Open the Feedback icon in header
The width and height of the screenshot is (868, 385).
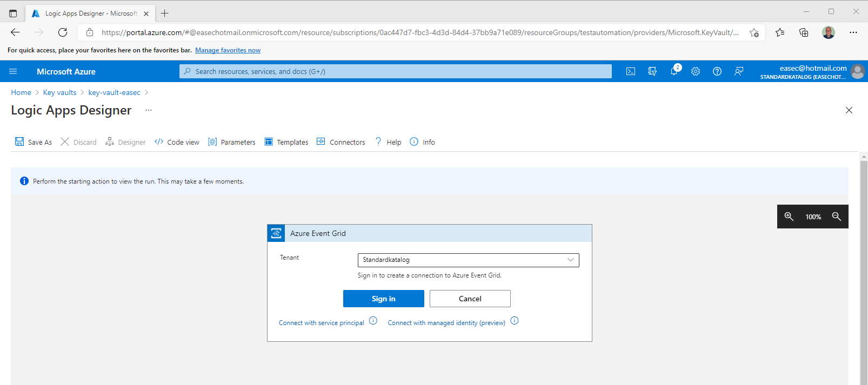[x=739, y=71]
